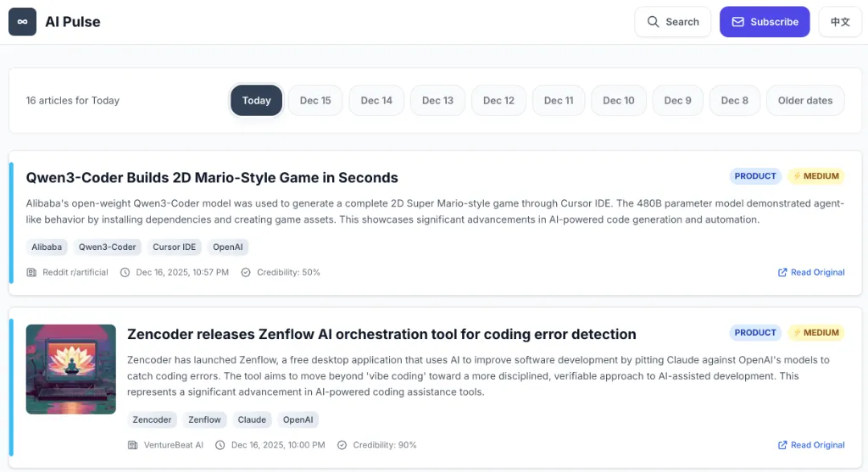Click the Alibaba tag
The height and width of the screenshot is (472, 868).
click(x=47, y=247)
